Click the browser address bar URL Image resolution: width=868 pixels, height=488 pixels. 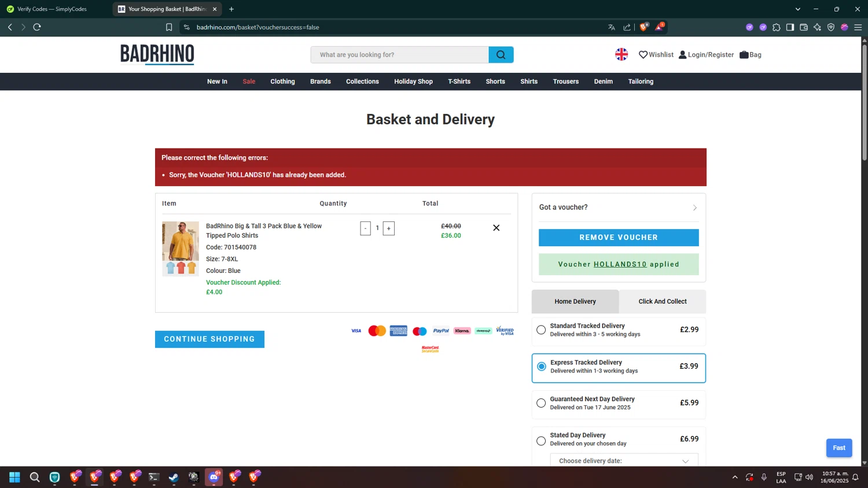tap(258, 27)
